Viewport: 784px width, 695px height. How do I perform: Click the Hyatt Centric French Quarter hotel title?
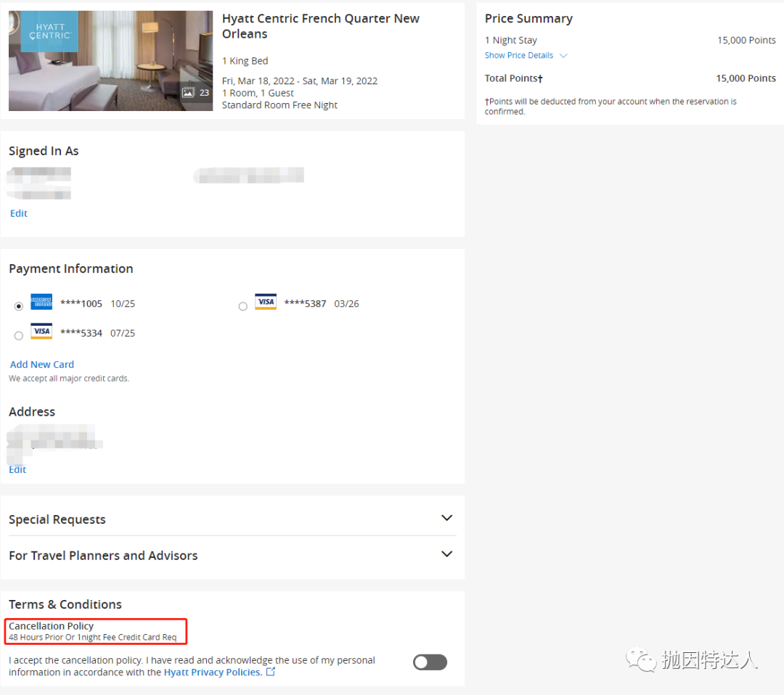(320, 26)
